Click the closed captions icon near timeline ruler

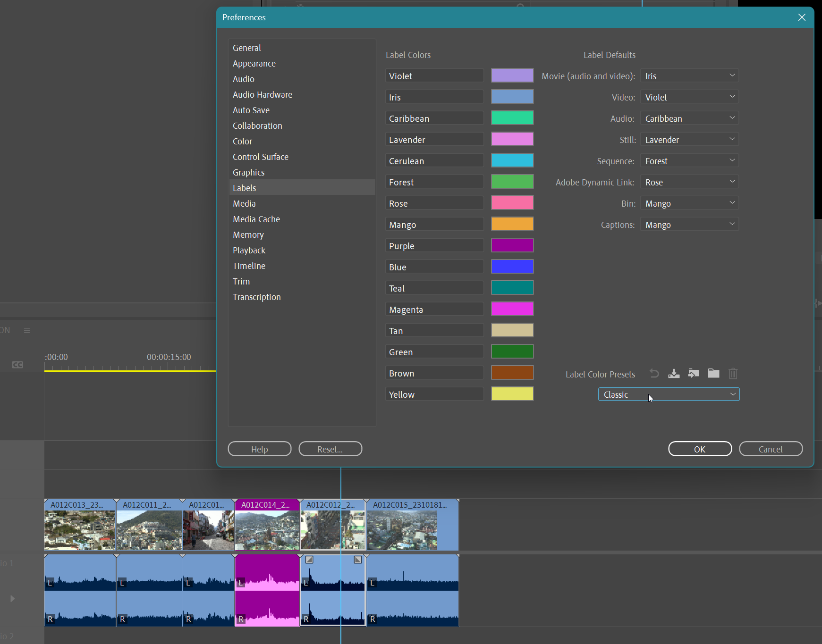pyautogui.click(x=17, y=364)
